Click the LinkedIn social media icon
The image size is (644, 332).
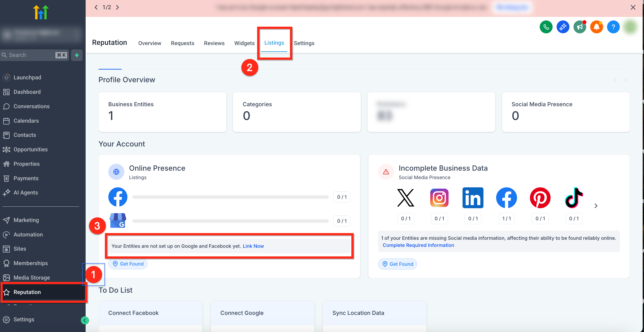473,198
